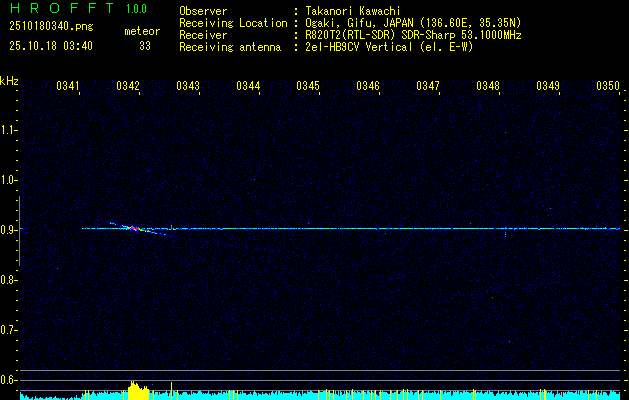Click the 1.1 kHz axis label
The width and height of the screenshot is (629, 400).
[x=9, y=130]
